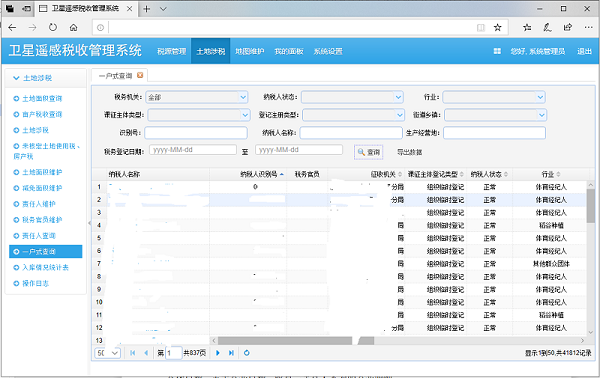Select the 土地涉税 top navigation item
This screenshot has height=378, width=600.
tap(210, 51)
